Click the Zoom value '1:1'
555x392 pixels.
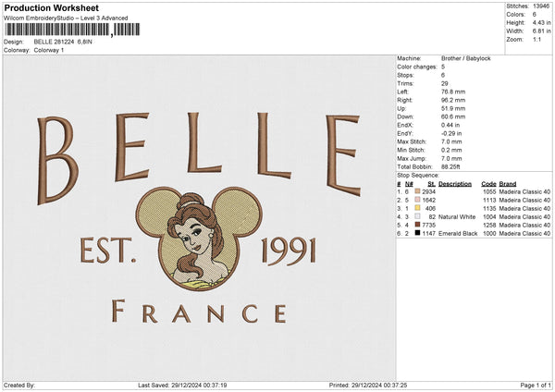pos(536,39)
